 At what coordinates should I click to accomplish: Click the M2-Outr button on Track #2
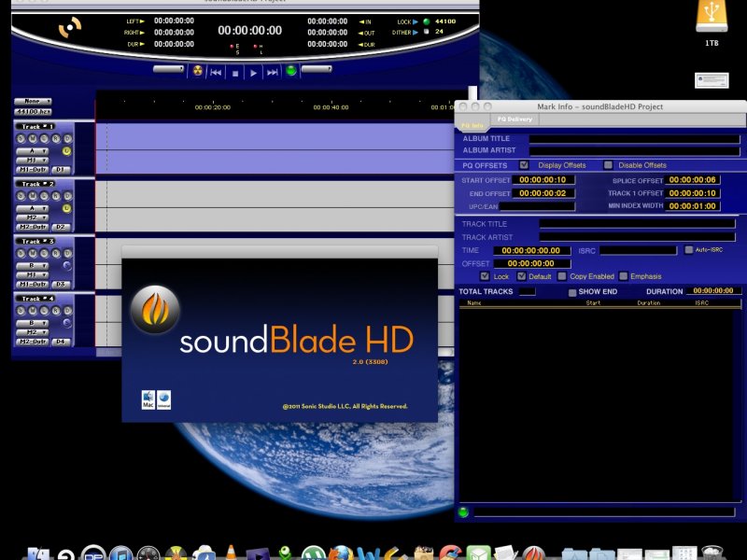[x=33, y=227]
